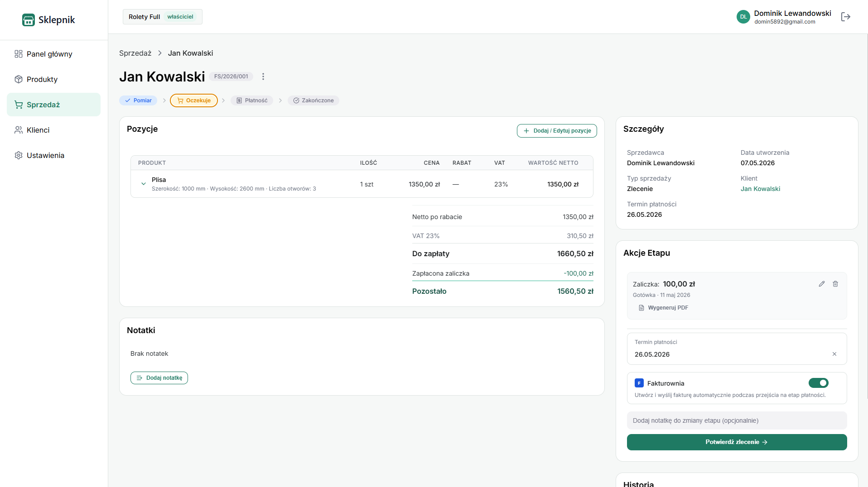Click the 310,50 zł VAT amount

pyautogui.click(x=580, y=236)
